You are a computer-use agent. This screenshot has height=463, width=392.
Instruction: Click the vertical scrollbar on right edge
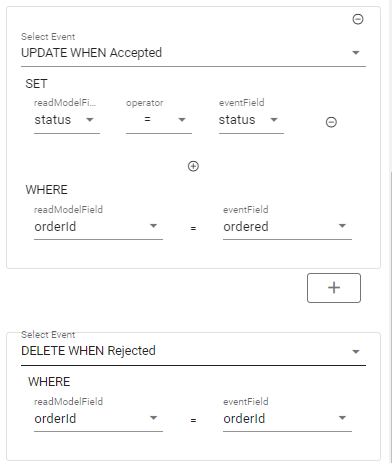pyautogui.click(x=391, y=317)
